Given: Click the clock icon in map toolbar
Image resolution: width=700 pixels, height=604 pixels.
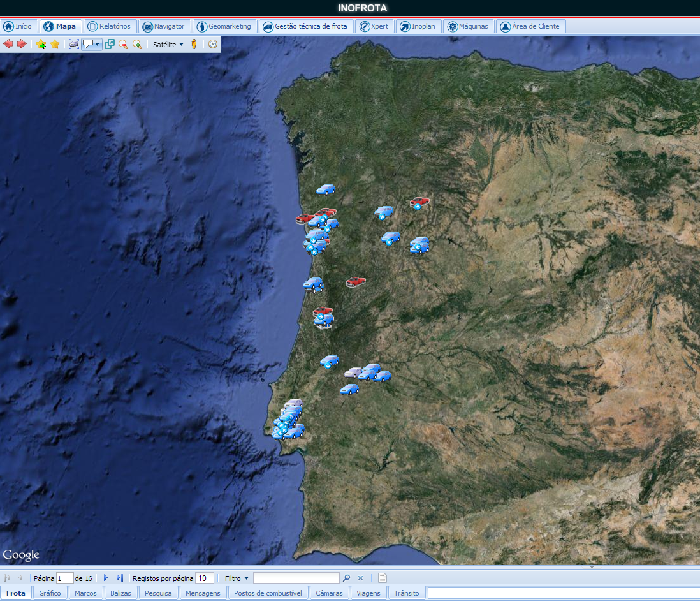Looking at the screenshot, I should 213,44.
